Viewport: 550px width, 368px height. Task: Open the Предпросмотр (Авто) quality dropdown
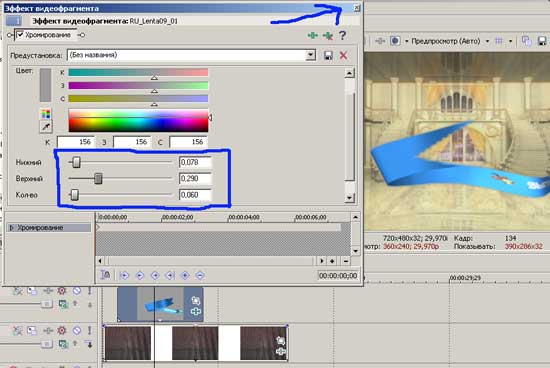coord(487,41)
